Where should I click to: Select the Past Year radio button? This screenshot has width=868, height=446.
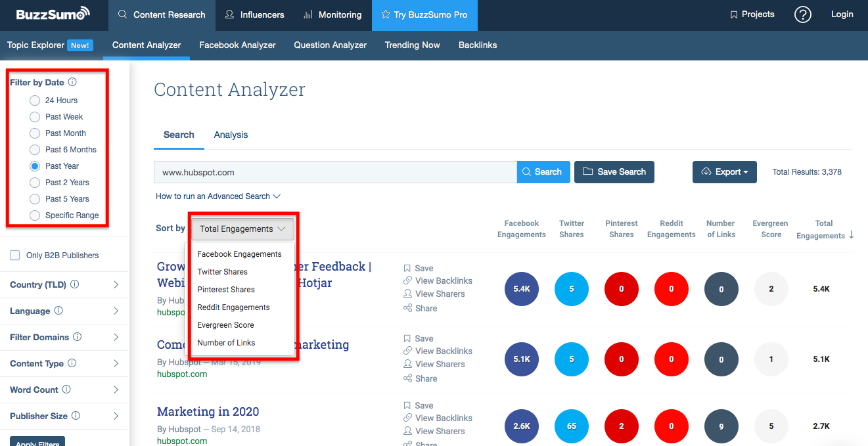pyautogui.click(x=35, y=166)
